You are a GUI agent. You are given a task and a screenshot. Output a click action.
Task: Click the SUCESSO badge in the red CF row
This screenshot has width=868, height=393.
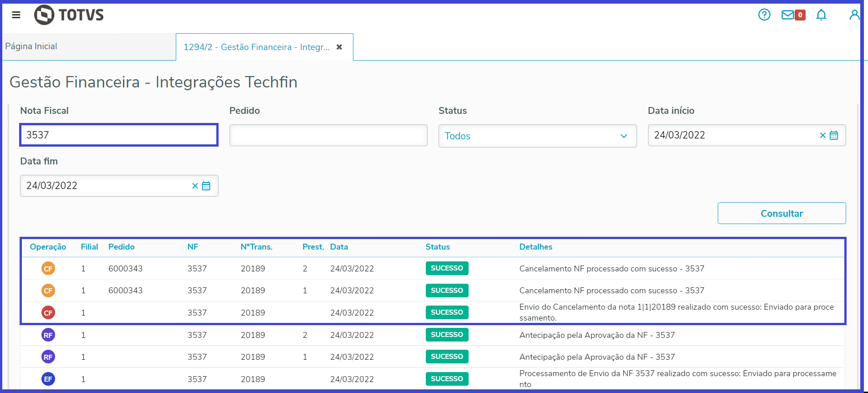point(447,312)
